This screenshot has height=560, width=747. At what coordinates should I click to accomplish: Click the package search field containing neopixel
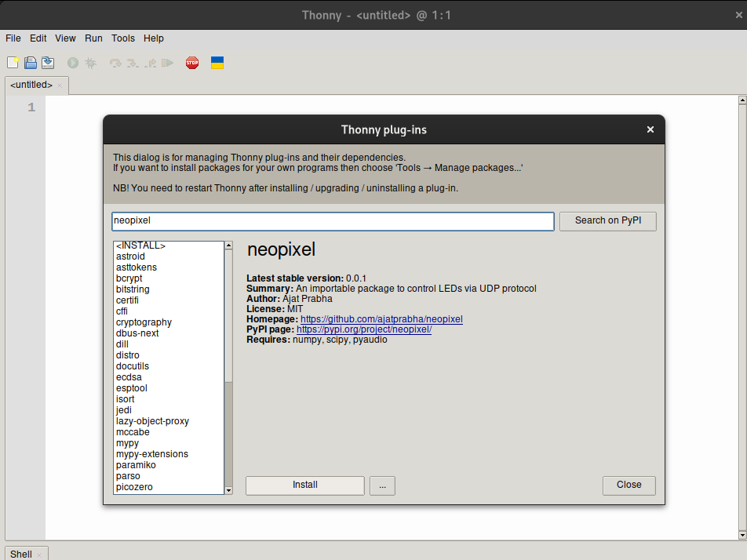[x=333, y=221]
